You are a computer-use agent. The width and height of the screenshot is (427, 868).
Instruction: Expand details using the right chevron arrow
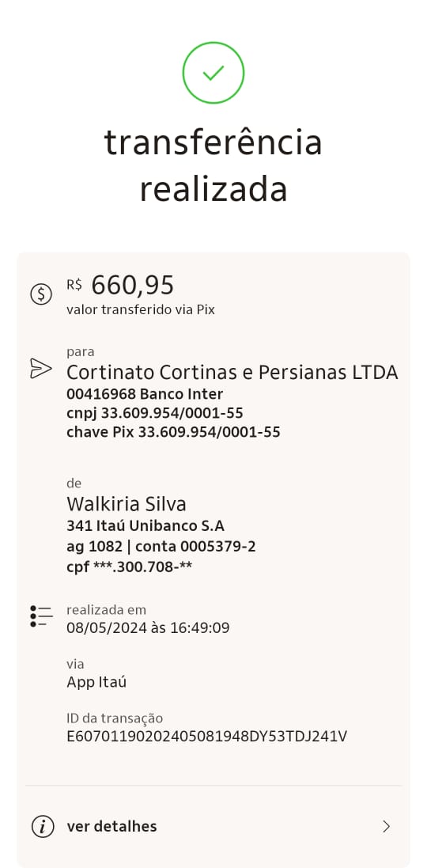[x=387, y=827]
